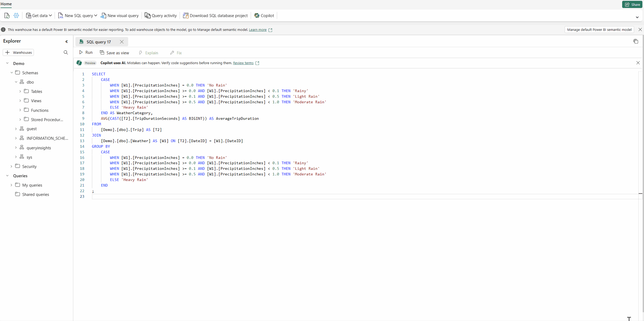644x321 pixels.
Task: Click the Preview badge in Copilot banner
Action: click(x=90, y=63)
